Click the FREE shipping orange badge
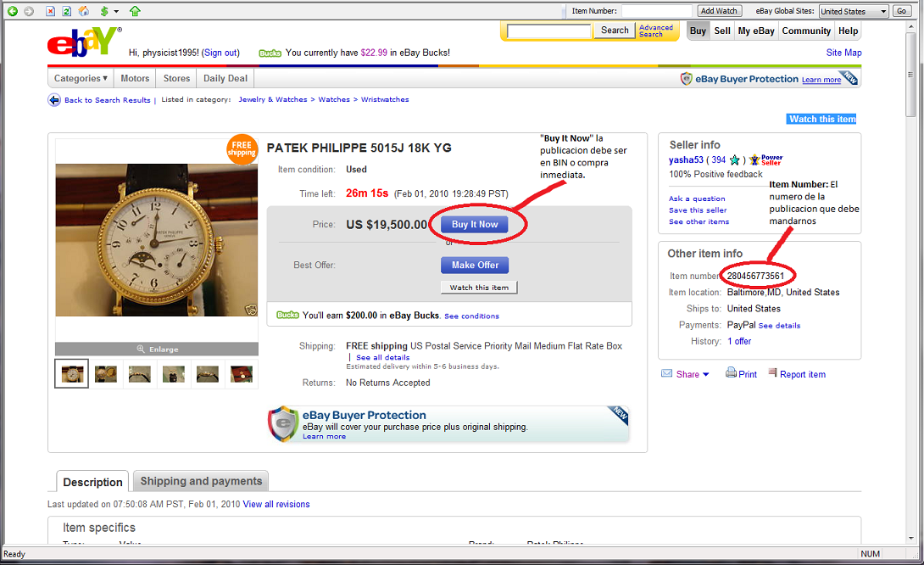924x565 pixels. [x=242, y=148]
